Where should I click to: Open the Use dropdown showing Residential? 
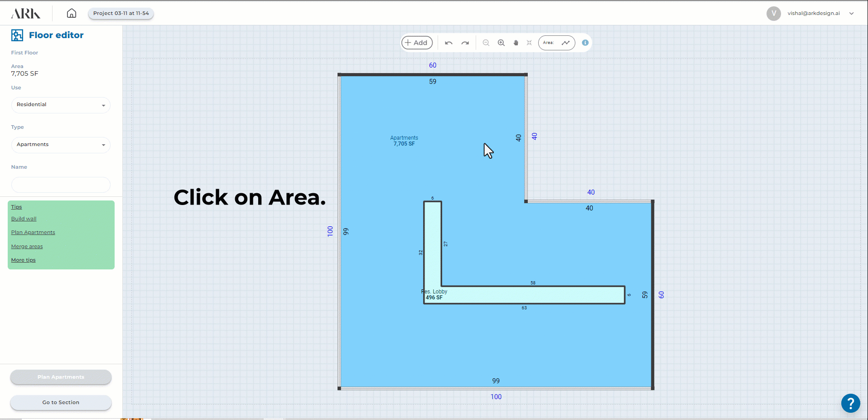(x=61, y=105)
